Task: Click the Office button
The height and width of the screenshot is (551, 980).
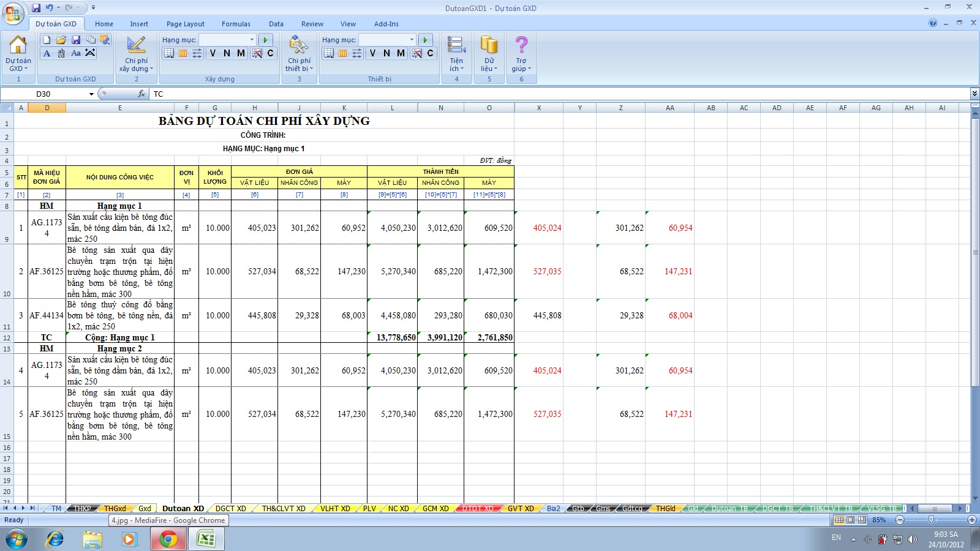Action: [x=13, y=13]
